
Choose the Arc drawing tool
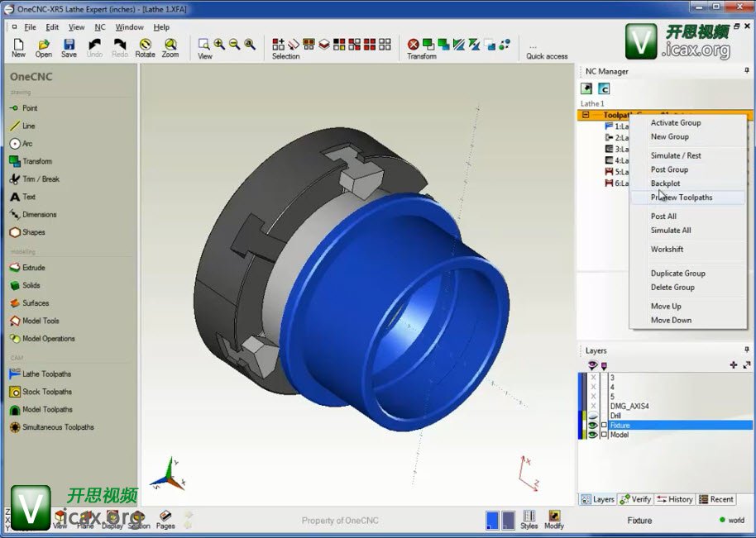26,144
